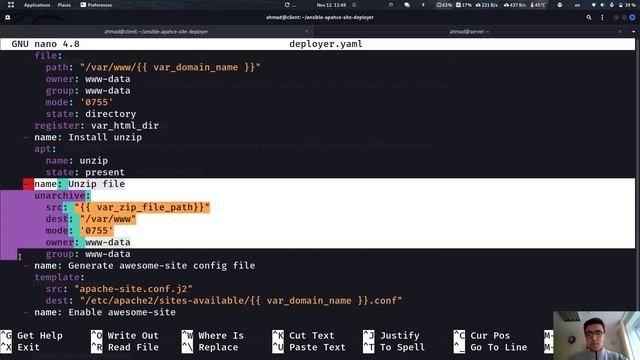Open the 'en' keyboard layout selector
The width and height of the screenshot is (640, 360).
pos(577,5)
